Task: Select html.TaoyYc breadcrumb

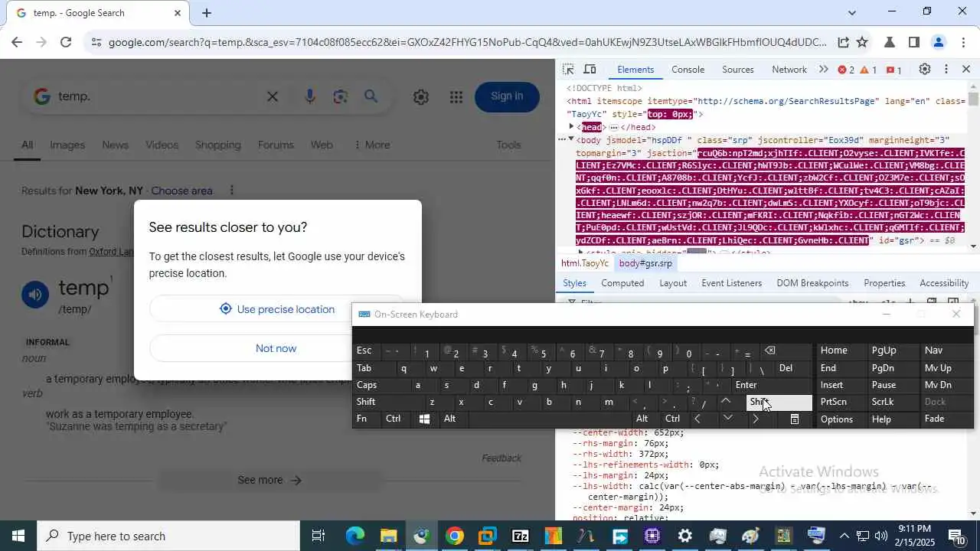Action: click(x=585, y=263)
